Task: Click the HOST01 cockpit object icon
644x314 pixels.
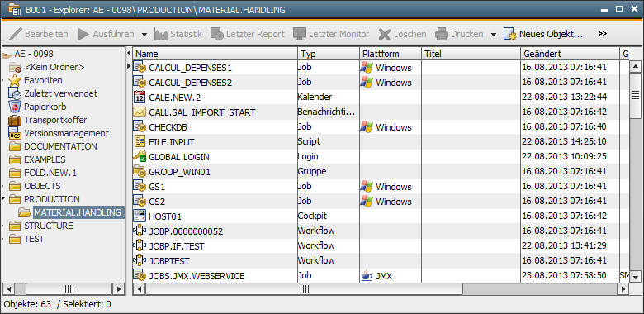Action: tap(140, 216)
